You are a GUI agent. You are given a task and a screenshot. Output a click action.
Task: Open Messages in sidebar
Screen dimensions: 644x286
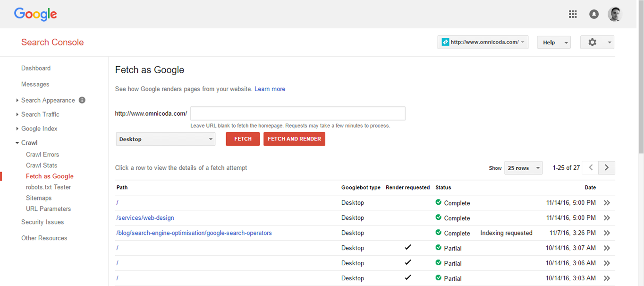coord(35,84)
